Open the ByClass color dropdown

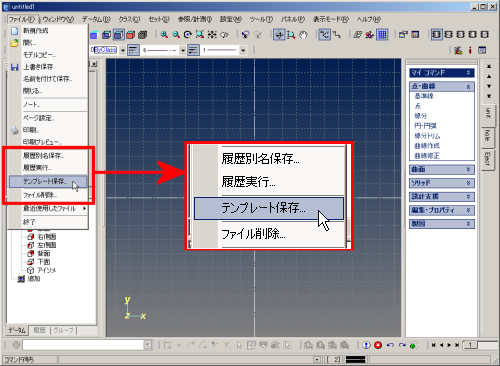click(x=123, y=50)
